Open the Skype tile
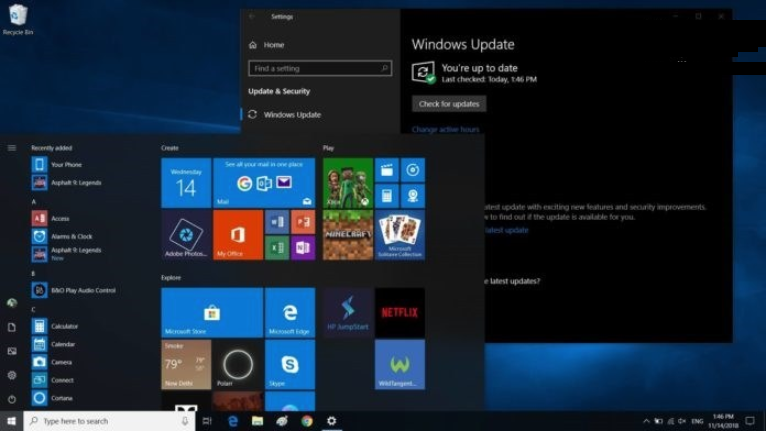Image resolution: width=766 pixels, height=431 pixels. click(x=290, y=364)
